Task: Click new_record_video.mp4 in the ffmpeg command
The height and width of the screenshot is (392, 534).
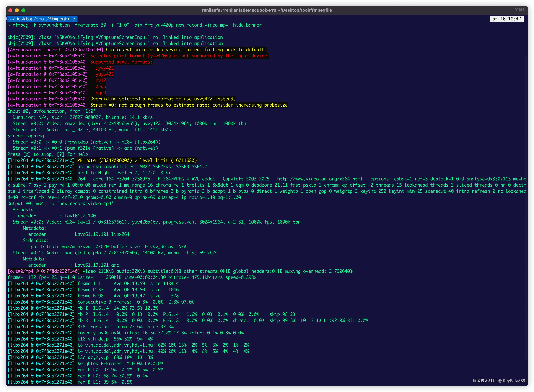Action: coord(202,25)
